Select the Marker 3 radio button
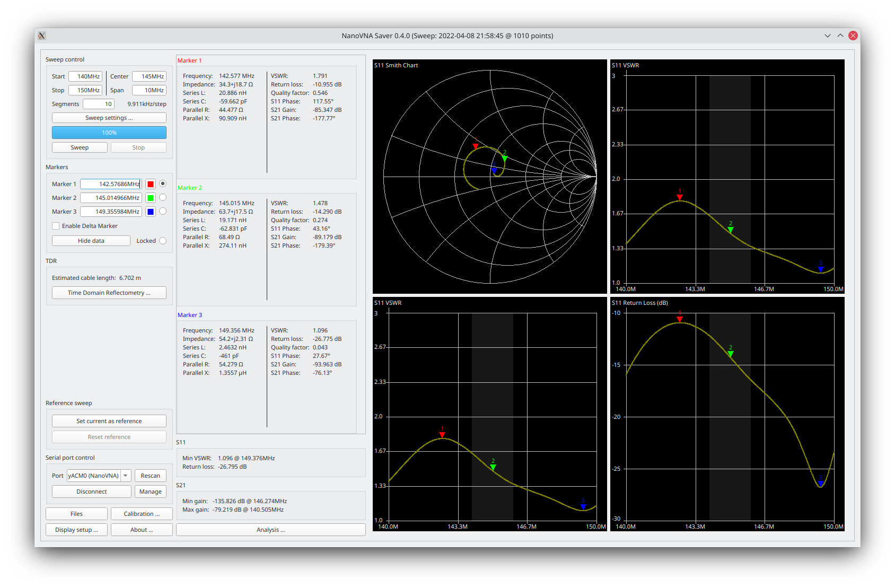 pyautogui.click(x=163, y=211)
